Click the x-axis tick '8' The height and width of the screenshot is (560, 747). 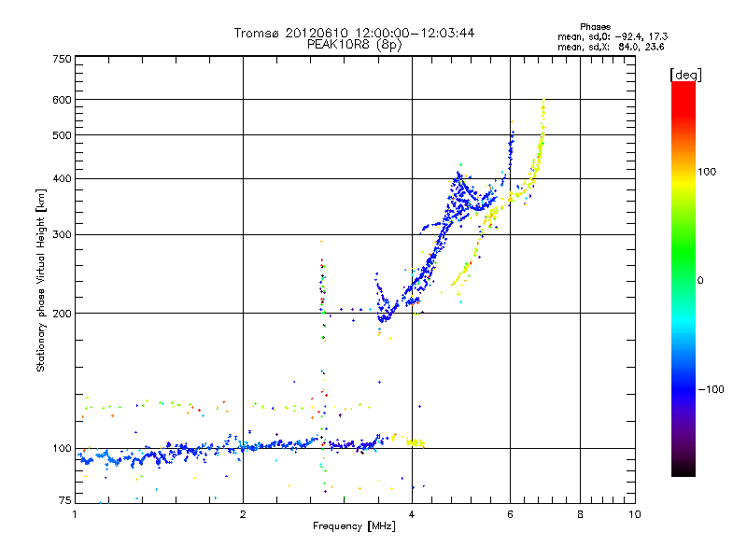pos(580,514)
